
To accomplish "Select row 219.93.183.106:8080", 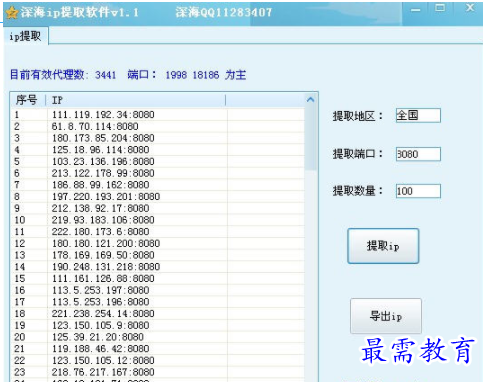I will click(x=158, y=220).
